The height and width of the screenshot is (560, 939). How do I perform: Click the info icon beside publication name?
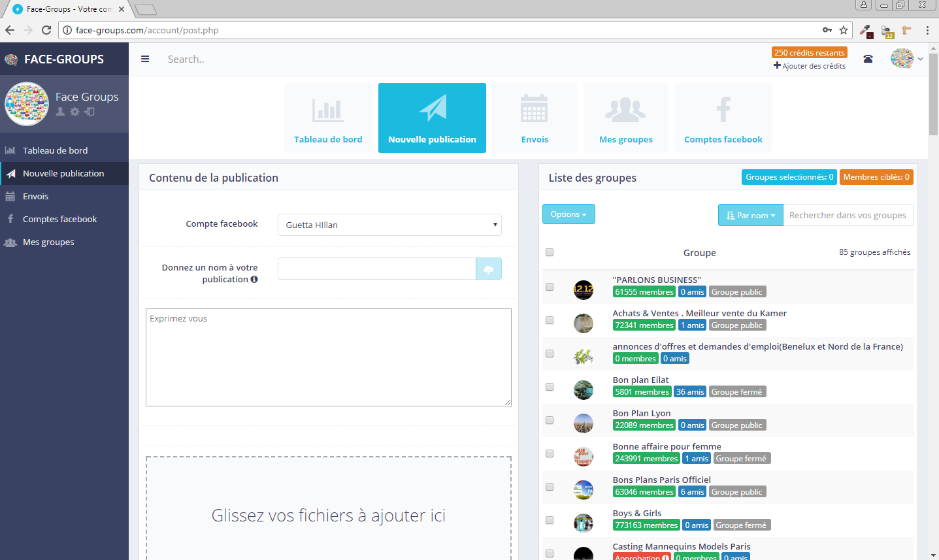(x=254, y=279)
